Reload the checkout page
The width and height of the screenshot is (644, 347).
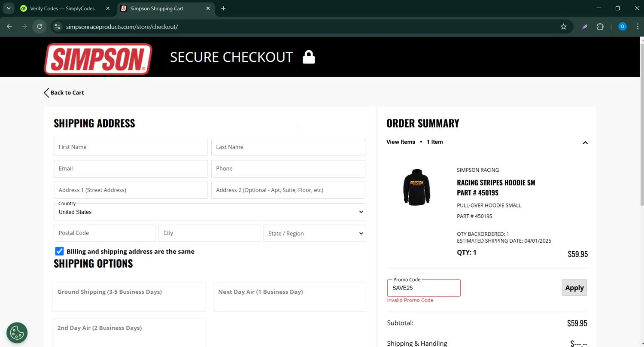point(39,27)
